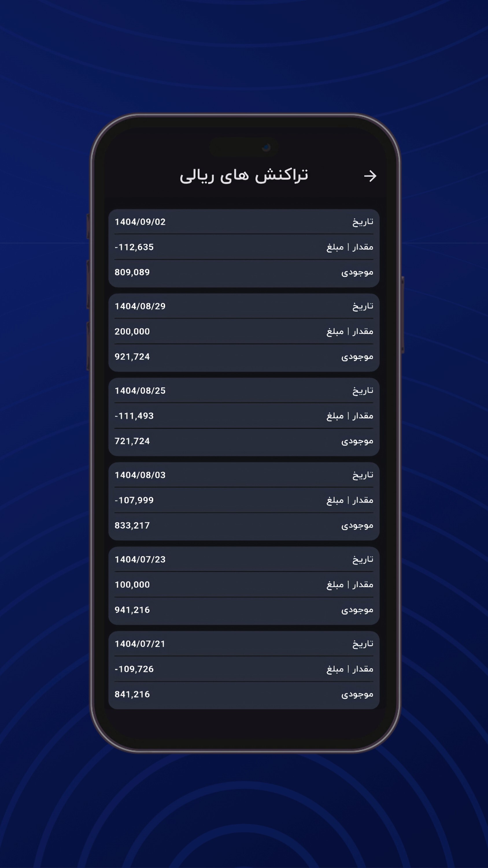Select the 200,000 deposit amount
Viewport: 488px width, 868px height.
point(132,332)
